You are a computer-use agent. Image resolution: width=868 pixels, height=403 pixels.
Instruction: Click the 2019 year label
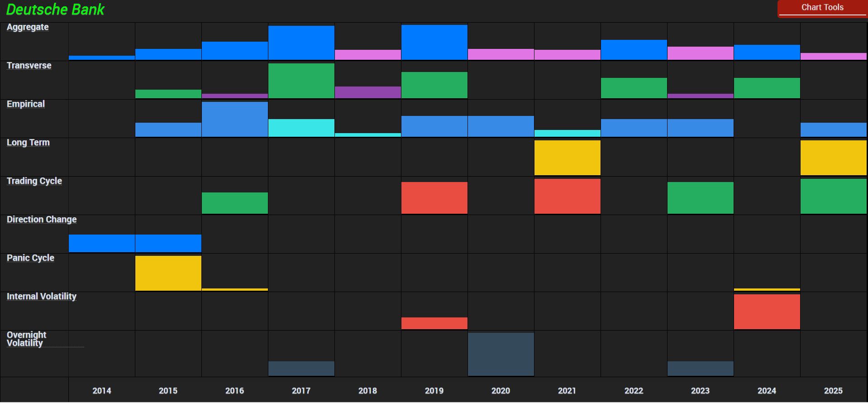434,391
